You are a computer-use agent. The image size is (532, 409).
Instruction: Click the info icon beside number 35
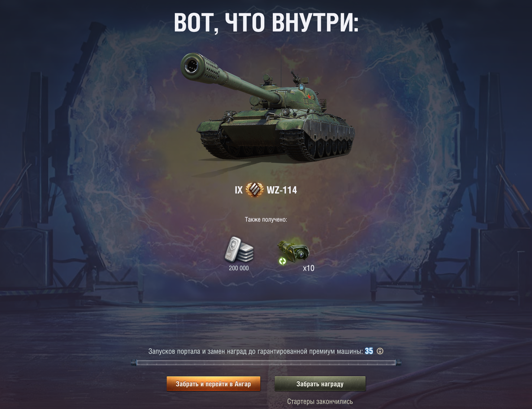click(x=380, y=351)
